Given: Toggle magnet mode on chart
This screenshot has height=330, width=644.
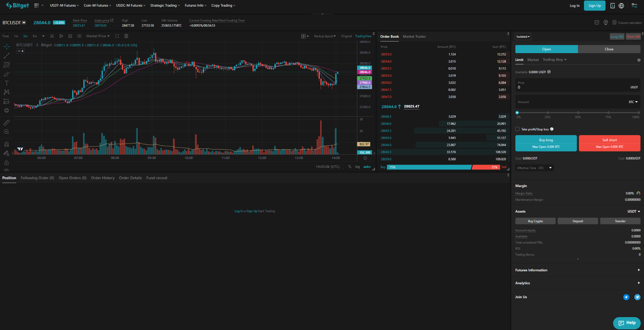Looking at the screenshot, I should coord(7,144).
